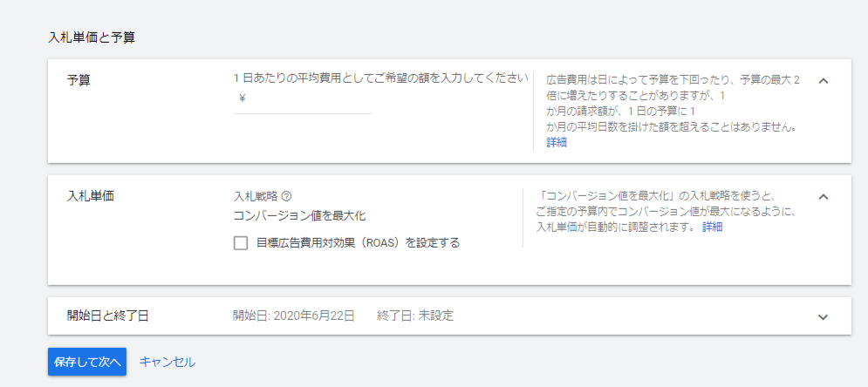
Task: Click the 入札単価と予算 heading
Action: point(92,38)
